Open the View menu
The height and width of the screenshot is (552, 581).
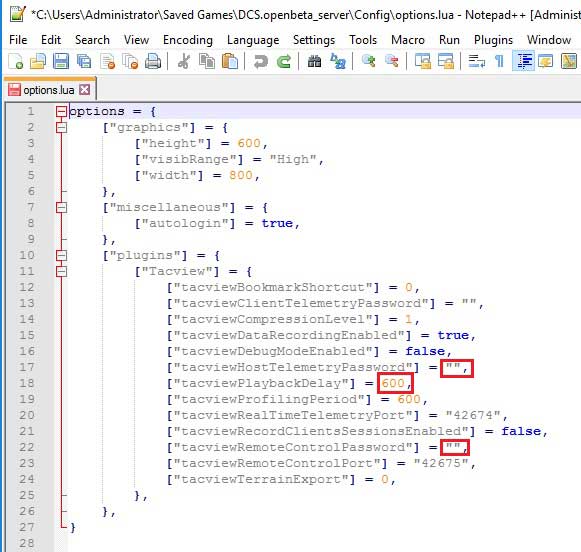136,40
